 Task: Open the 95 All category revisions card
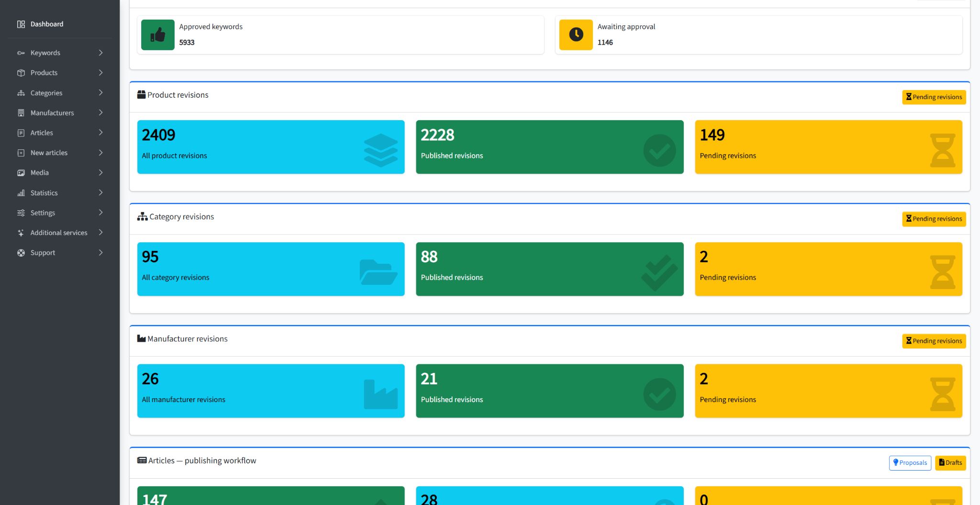[271, 269]
